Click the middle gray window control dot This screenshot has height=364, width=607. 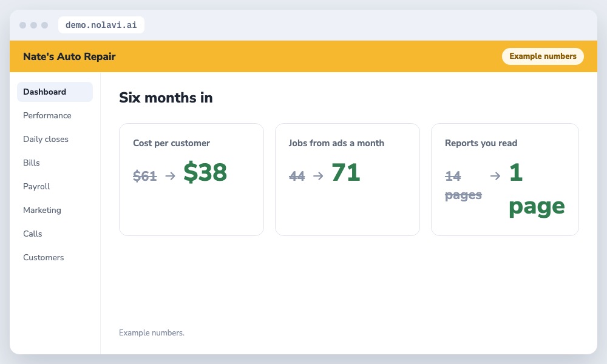pos(33,25)
